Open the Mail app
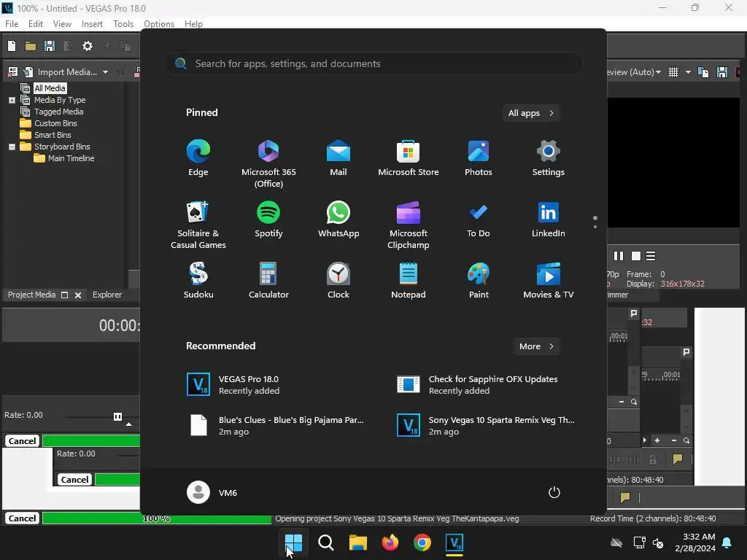 (x=338, y=158)
